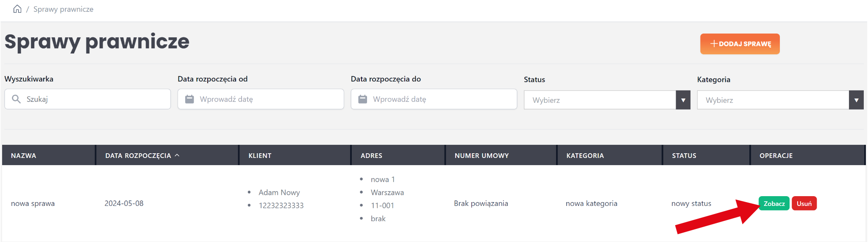Open the Status dropdown arrow
This screenshot has width=868, height=242.
click(x=683, y=100)
